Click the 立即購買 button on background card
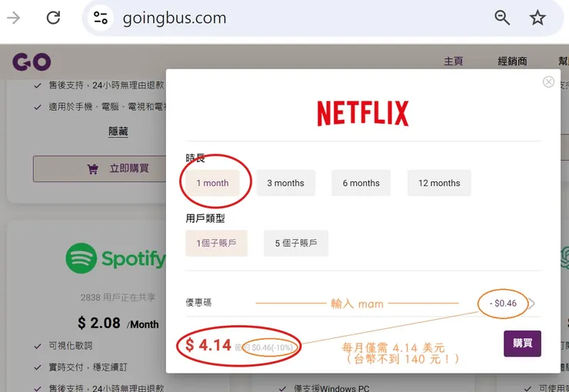The height and width of the screenshot is (392, 569). (100, 168)
